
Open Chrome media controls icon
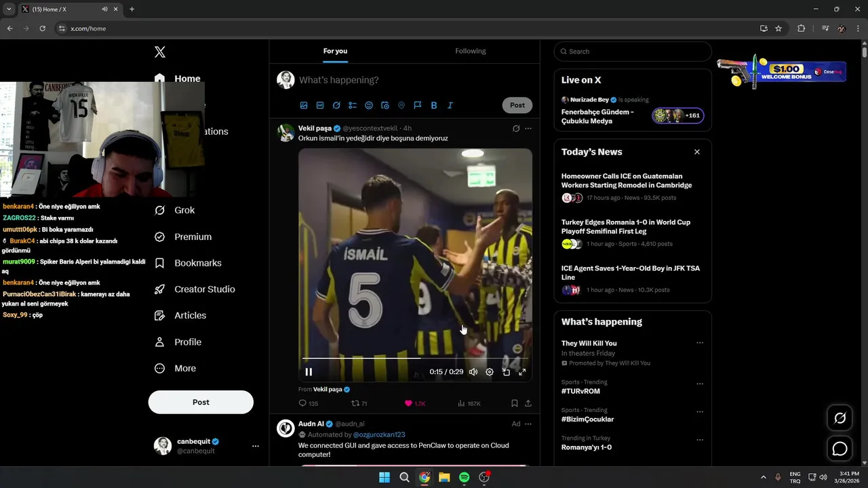click(825, 28)
